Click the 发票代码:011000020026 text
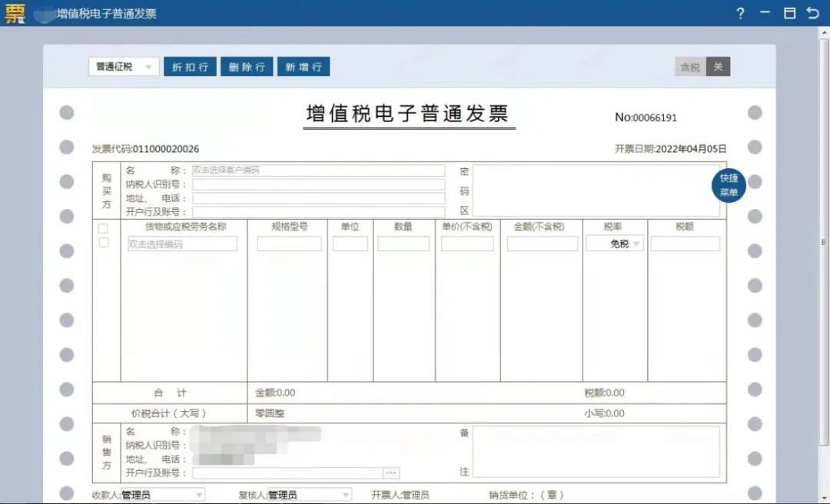The width and height of the screenshot is (830, 504). [145, 149]
